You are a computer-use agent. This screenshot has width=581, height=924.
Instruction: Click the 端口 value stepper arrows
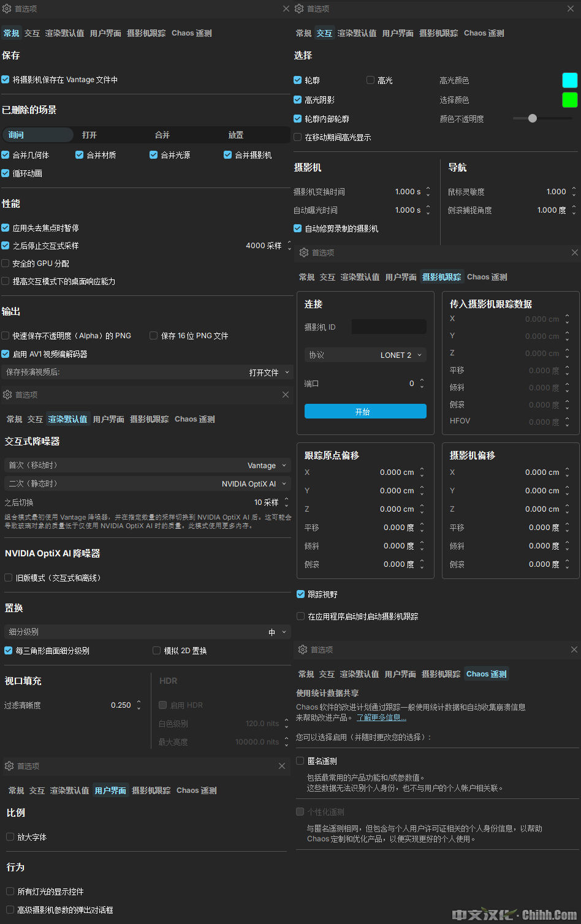tap(422, 384)
